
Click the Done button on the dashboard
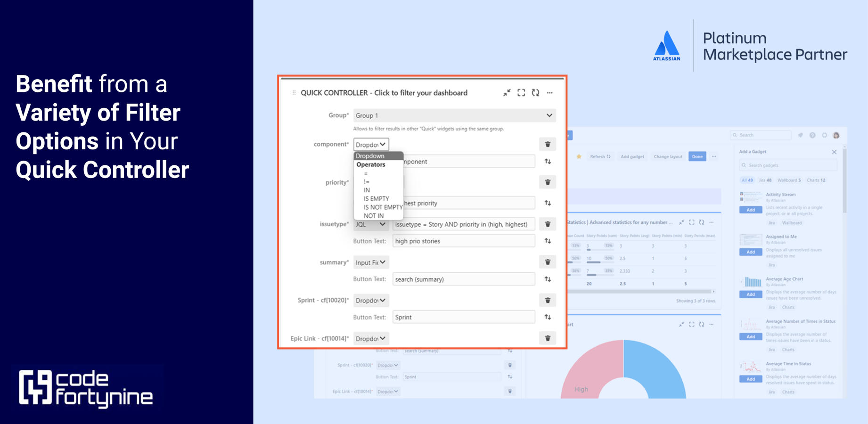697,156
